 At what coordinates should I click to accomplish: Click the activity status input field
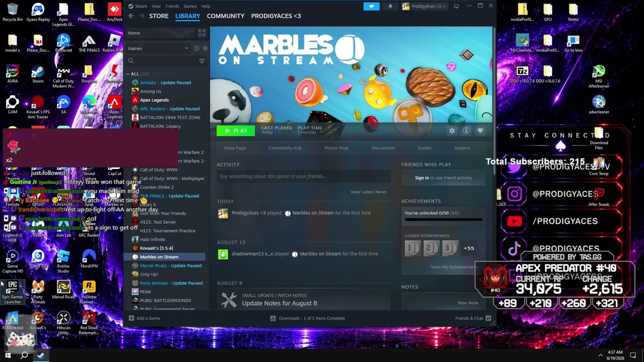[303, 176]
